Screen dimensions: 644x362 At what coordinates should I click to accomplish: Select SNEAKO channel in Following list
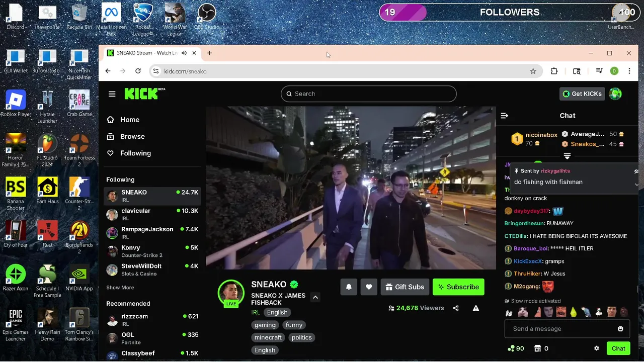(152, 196)
